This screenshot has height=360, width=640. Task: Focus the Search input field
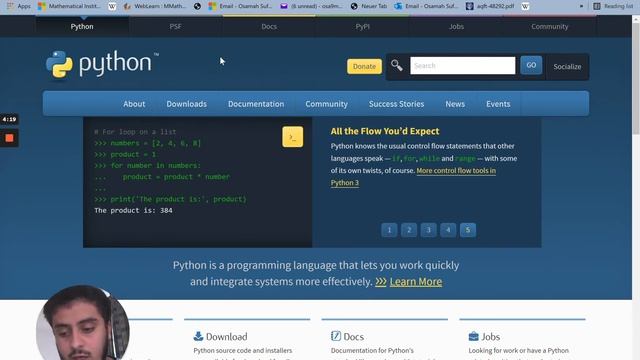tap(462, 66)
